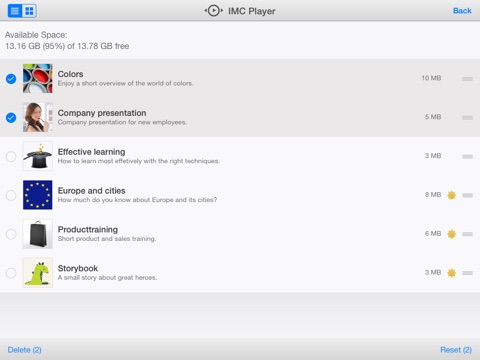Reset the 2 selected courses

tap(456, 350)
